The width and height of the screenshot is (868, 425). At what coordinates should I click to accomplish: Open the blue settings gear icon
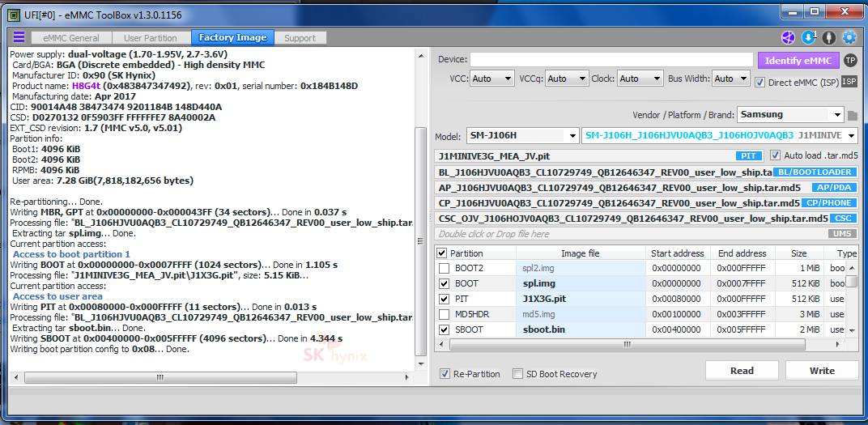pyautogui.click(x=849, y=37)
